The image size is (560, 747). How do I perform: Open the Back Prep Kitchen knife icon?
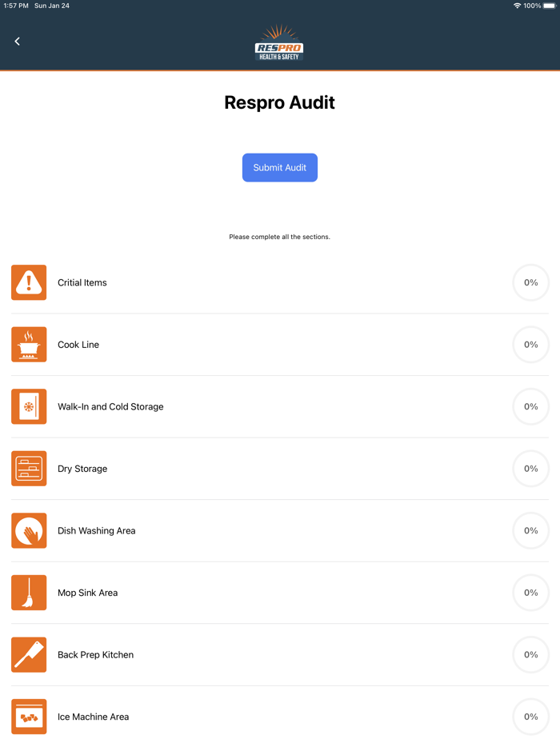pos(29,654)
